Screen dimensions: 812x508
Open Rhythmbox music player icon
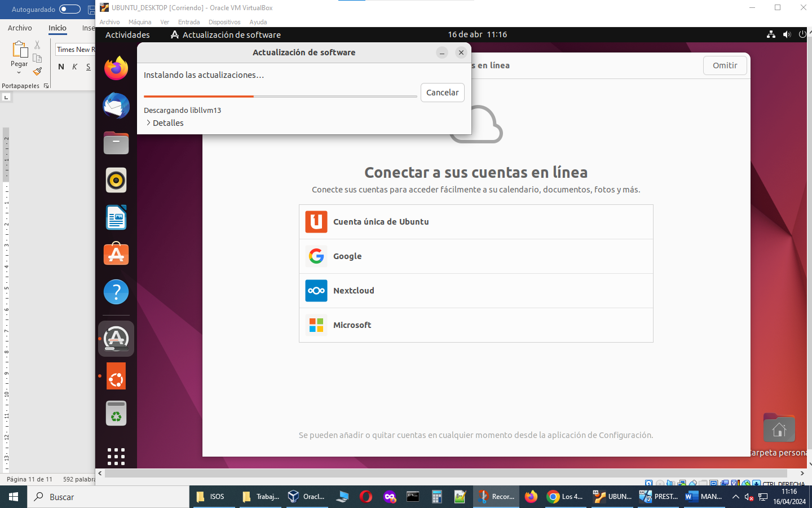coord(116,180)
